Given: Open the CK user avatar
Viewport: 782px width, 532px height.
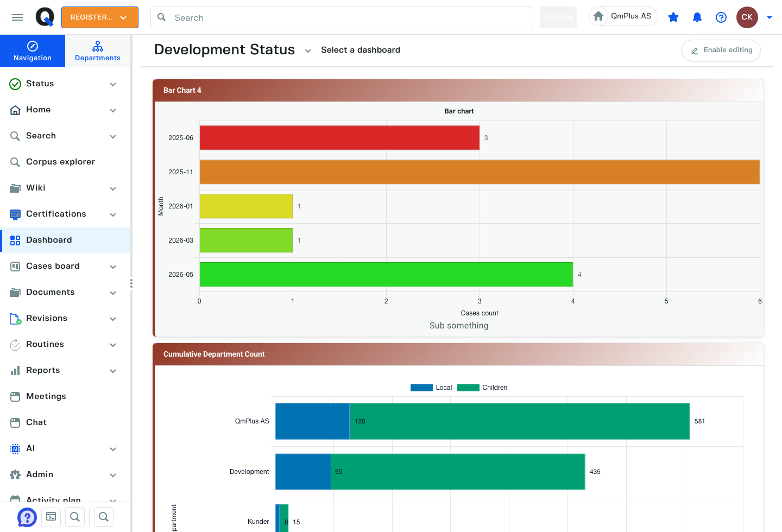Looking at the screenshot, I should (747, 17).
